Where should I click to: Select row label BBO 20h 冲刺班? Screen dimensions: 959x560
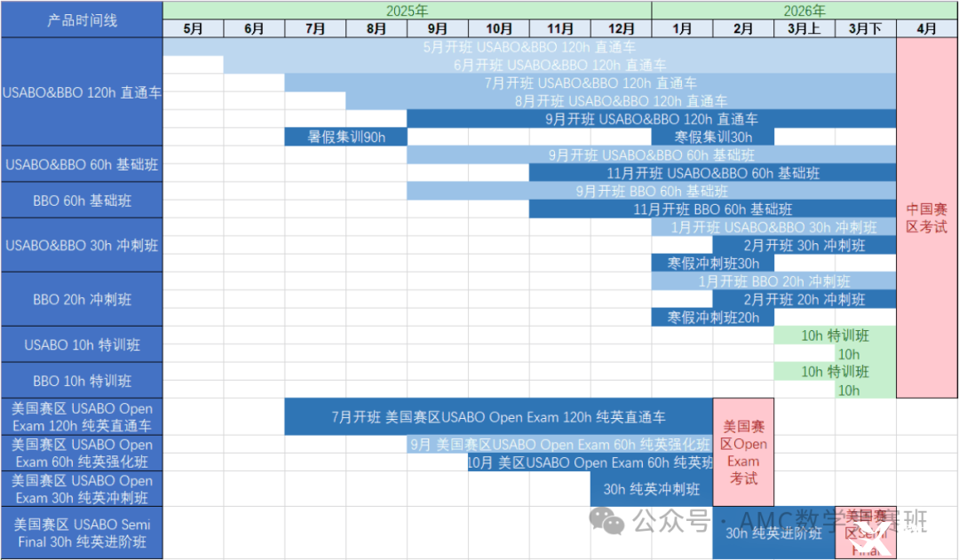(82, 299)
